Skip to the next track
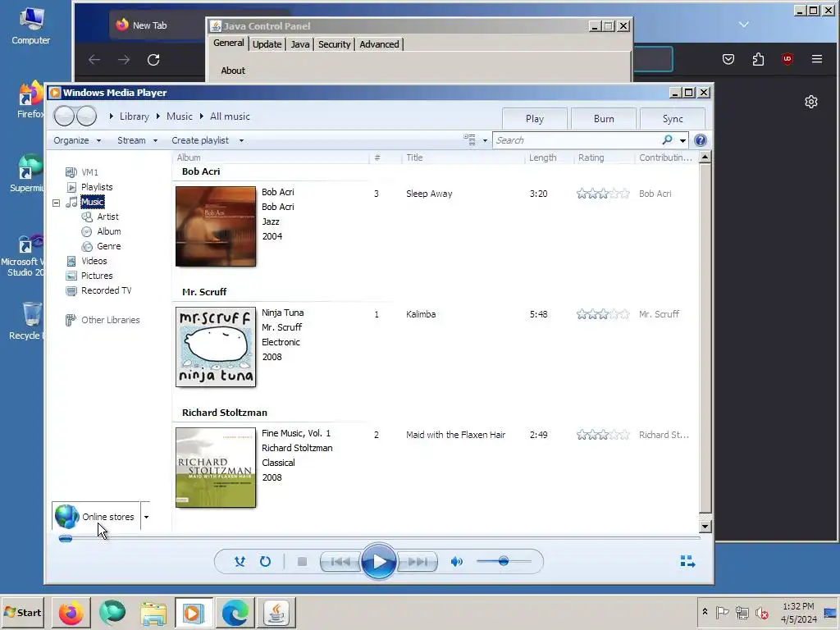 (x=418, y=561)
